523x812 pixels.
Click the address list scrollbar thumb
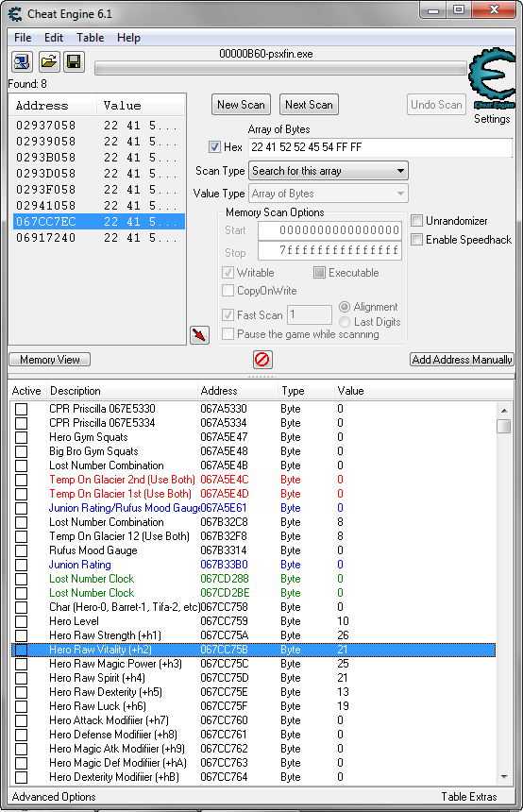pos(503,426)
